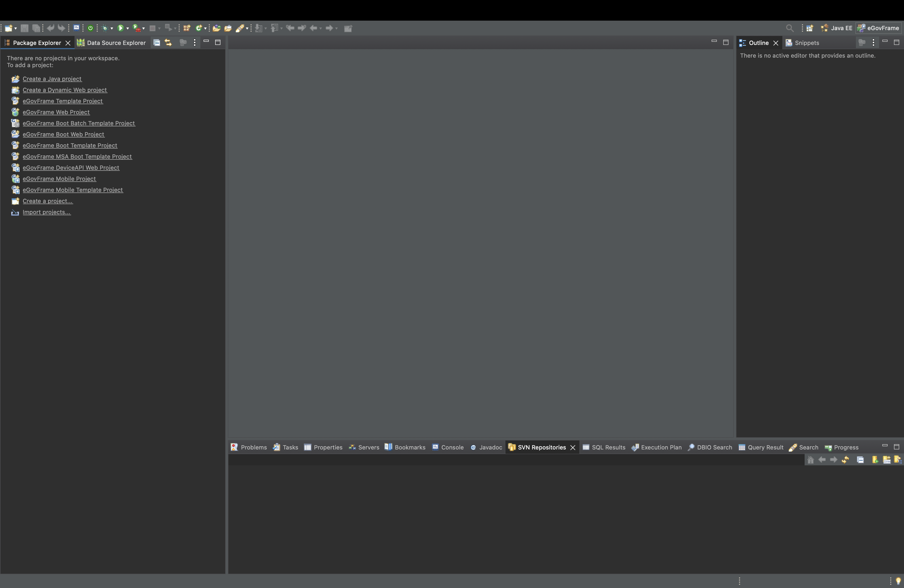Click the Open Perspective toolbar icon
This screenshot has width=904, height=588.
pyautogui.click(x=809, y=28)
